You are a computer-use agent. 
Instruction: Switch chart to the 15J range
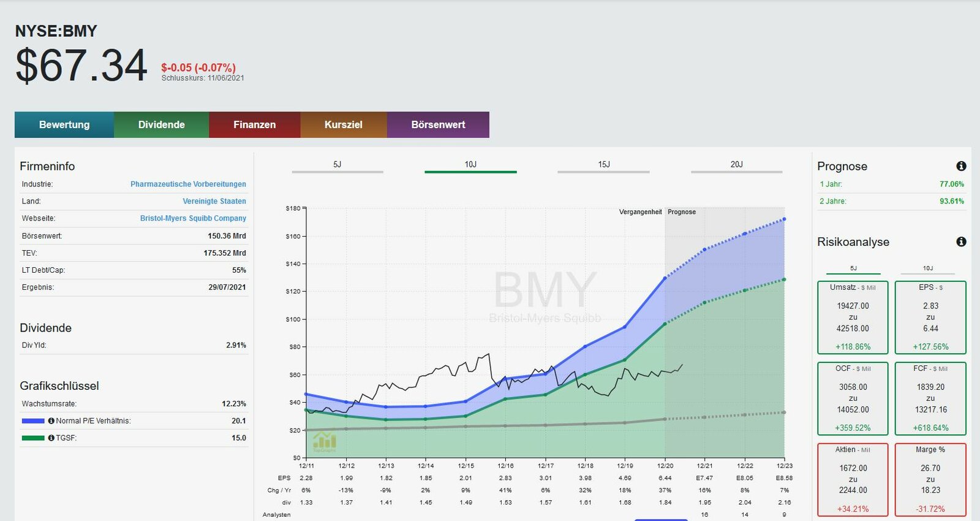coord(604,165)
